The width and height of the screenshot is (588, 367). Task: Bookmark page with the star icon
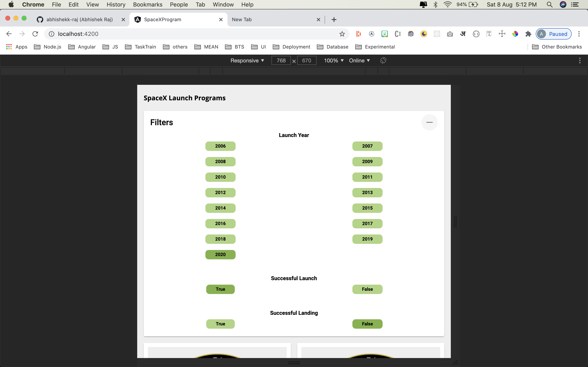(342, 34)
